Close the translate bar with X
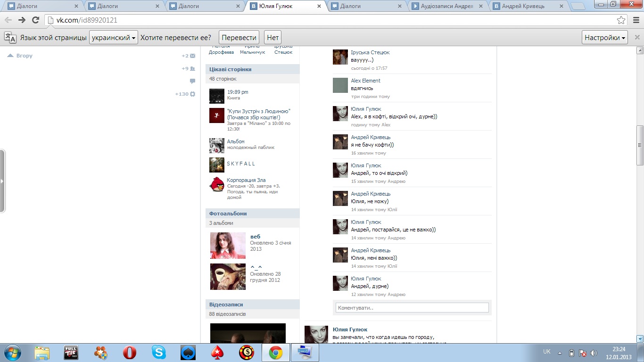Viewport: 644px width, 362px height. click(x=637, y=38)
